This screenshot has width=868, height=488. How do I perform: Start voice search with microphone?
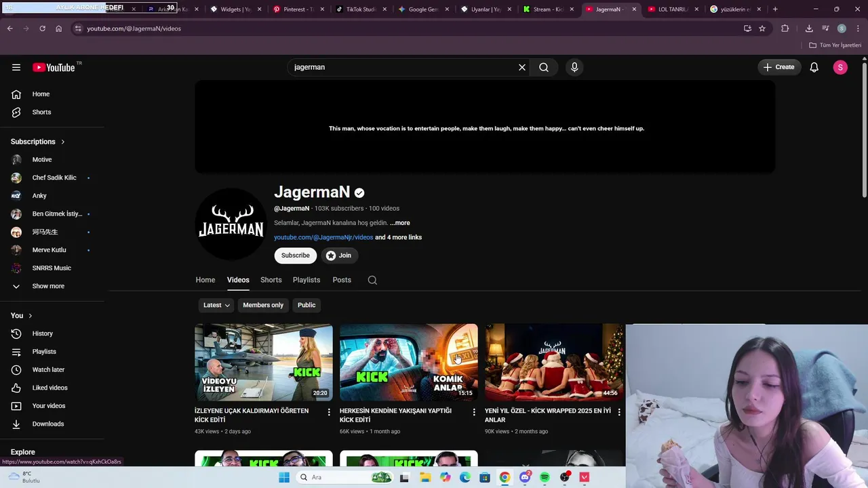pyautogui.click(x=574, y=67)
